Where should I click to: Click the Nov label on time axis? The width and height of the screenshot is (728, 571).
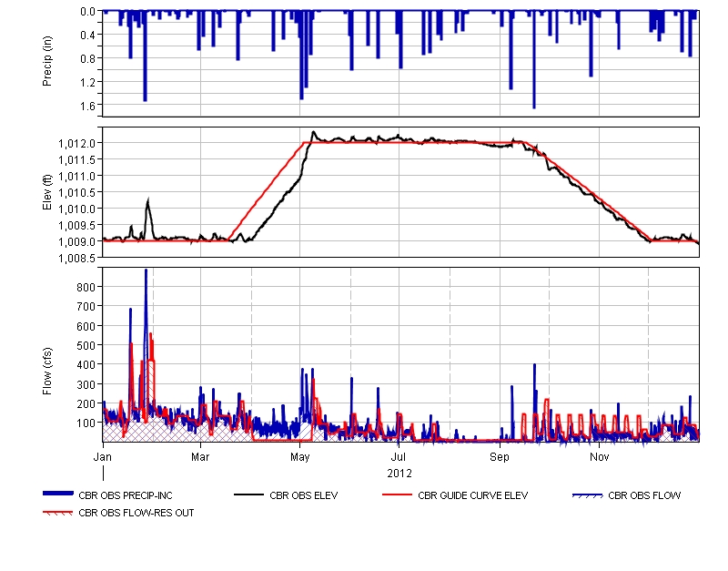pyautogui.click(x=600, y=457)
